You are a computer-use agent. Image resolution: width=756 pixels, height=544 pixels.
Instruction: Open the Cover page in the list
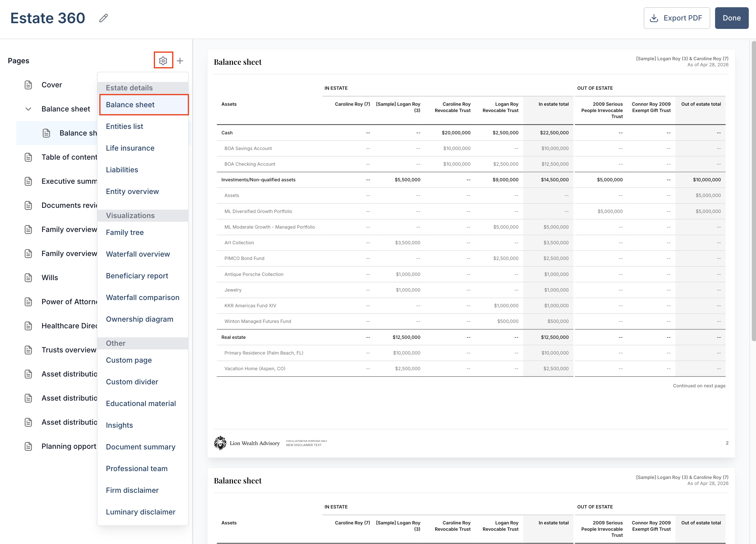(x=52, y=85)
